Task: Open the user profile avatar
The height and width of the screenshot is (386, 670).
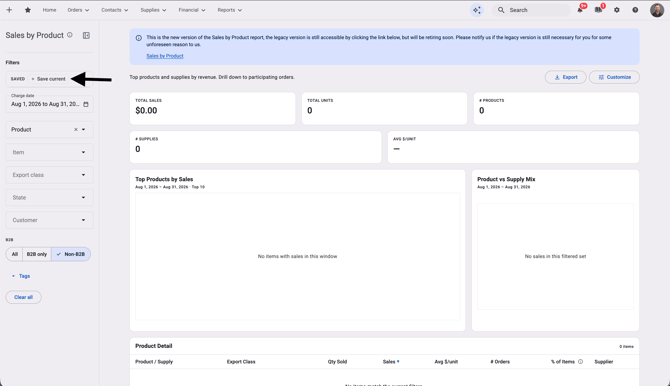Action: 657,10
